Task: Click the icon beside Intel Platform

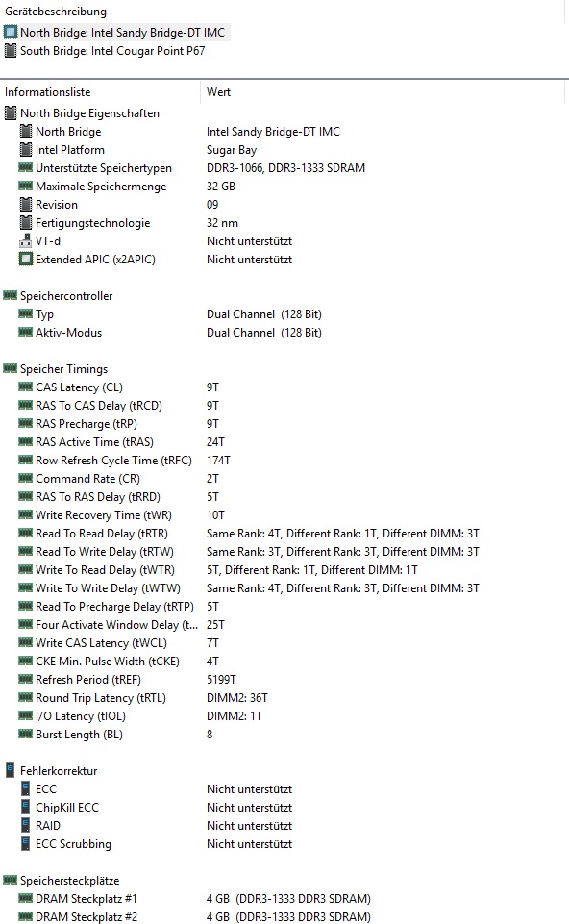Action: coord(25,150)
